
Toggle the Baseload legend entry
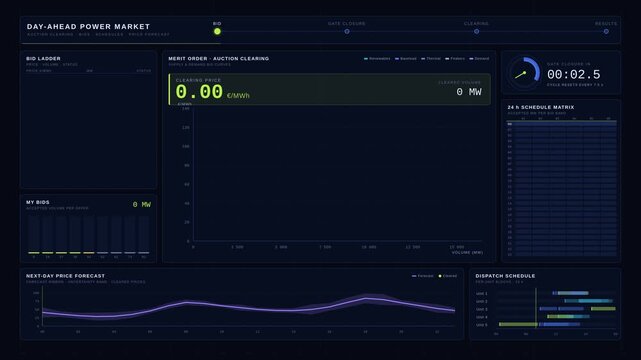point(406,58)
